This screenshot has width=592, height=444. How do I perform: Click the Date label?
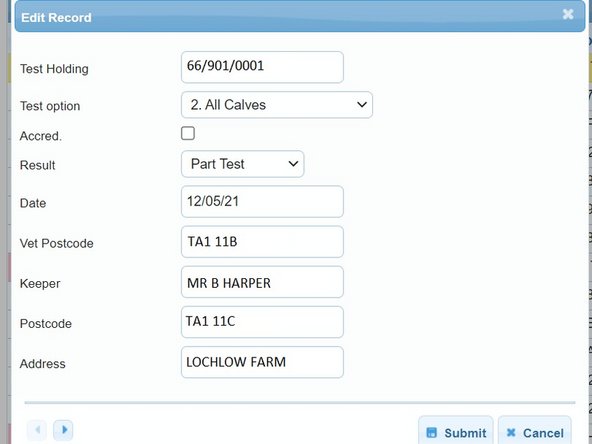coord(33,203)
